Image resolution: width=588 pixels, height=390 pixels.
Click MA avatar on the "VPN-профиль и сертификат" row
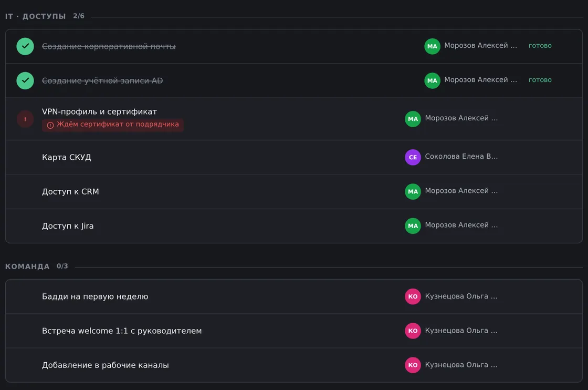point(413,119)
